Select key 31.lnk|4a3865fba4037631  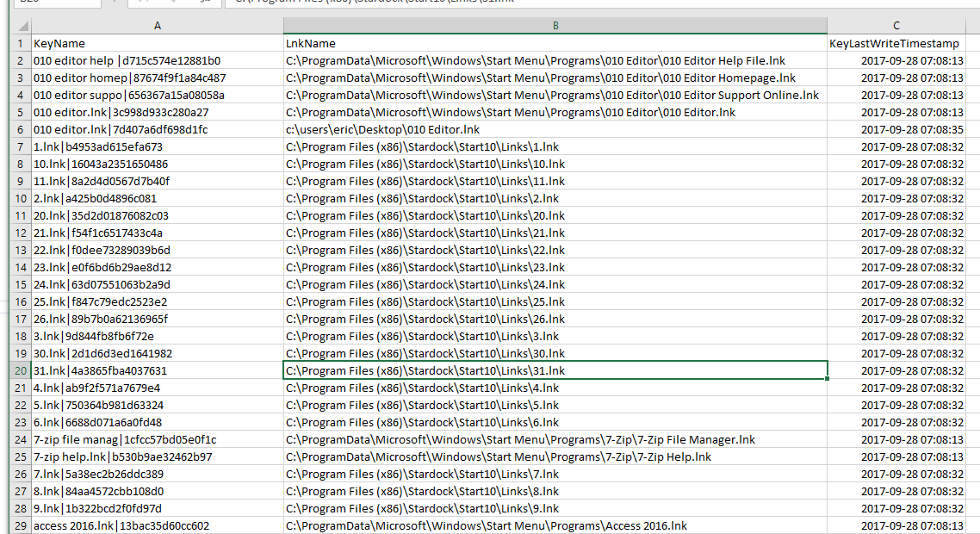coord(157,371)
